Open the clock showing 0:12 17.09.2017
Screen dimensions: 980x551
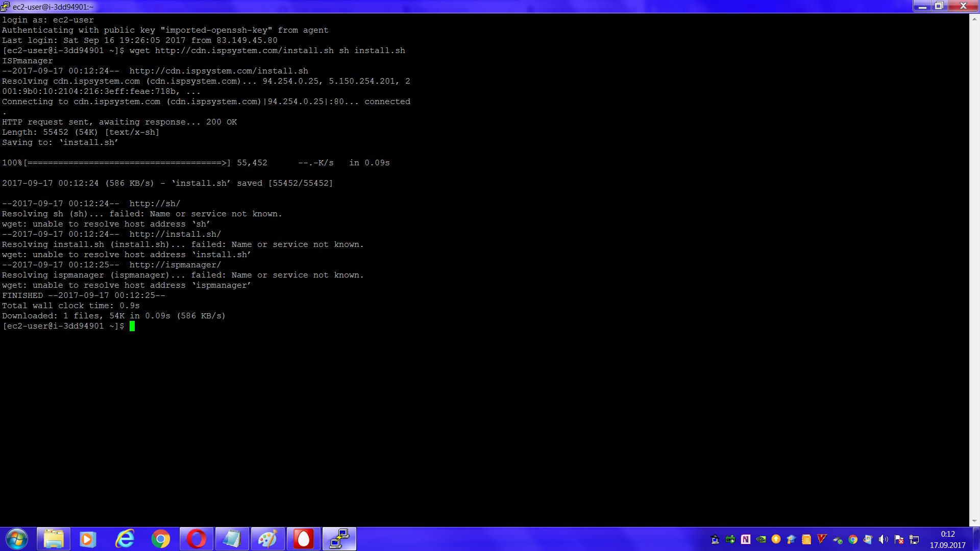click(947, 539)
